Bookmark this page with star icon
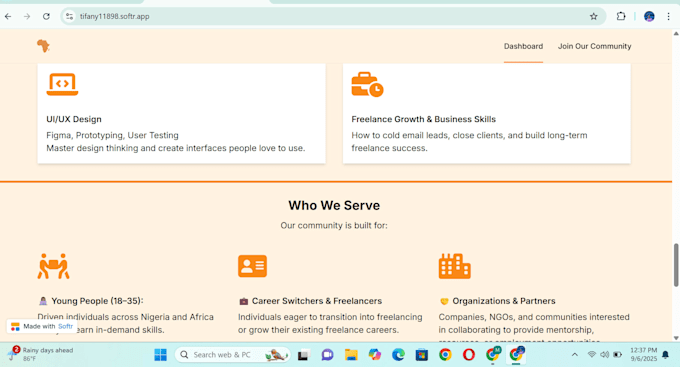680x367 pixels. click(x=594, y=16)
